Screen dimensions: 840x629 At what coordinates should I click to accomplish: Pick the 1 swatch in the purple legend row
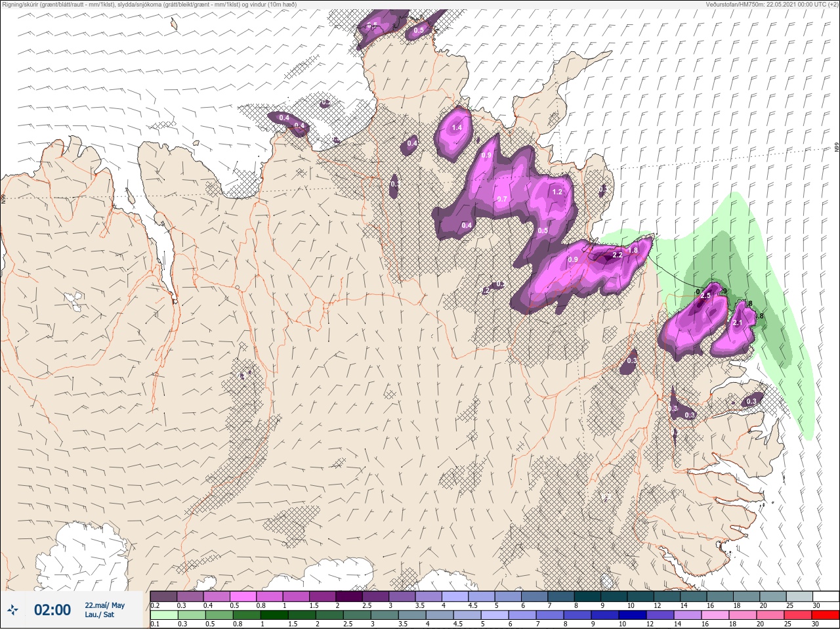coord(296,596)
